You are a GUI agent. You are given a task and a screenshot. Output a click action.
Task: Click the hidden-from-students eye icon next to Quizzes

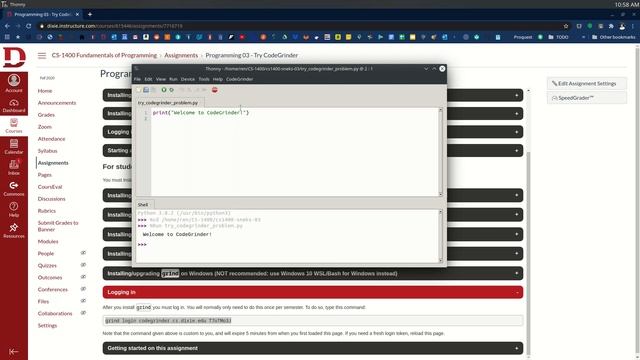click(x=83, y=265)
